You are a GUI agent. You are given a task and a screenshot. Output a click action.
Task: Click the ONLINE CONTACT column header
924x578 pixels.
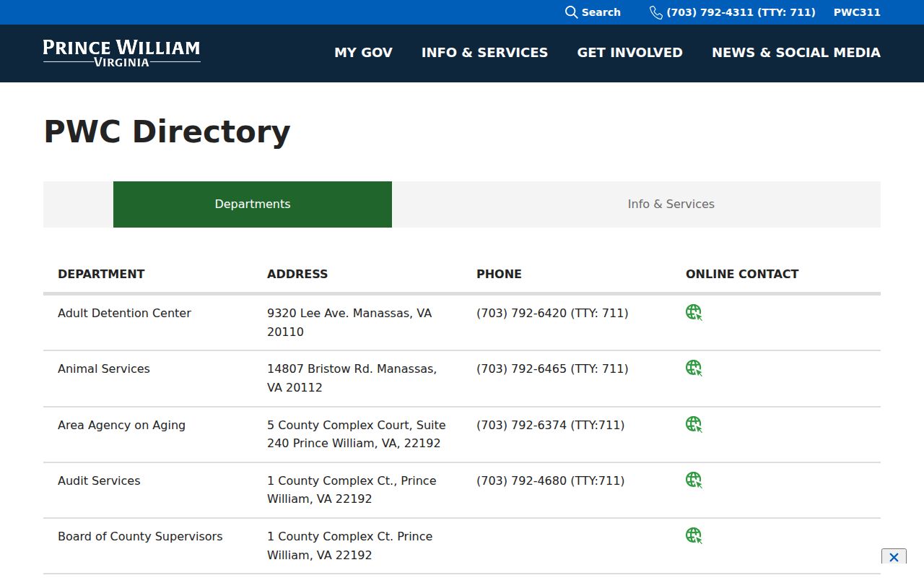click(742, 274)
